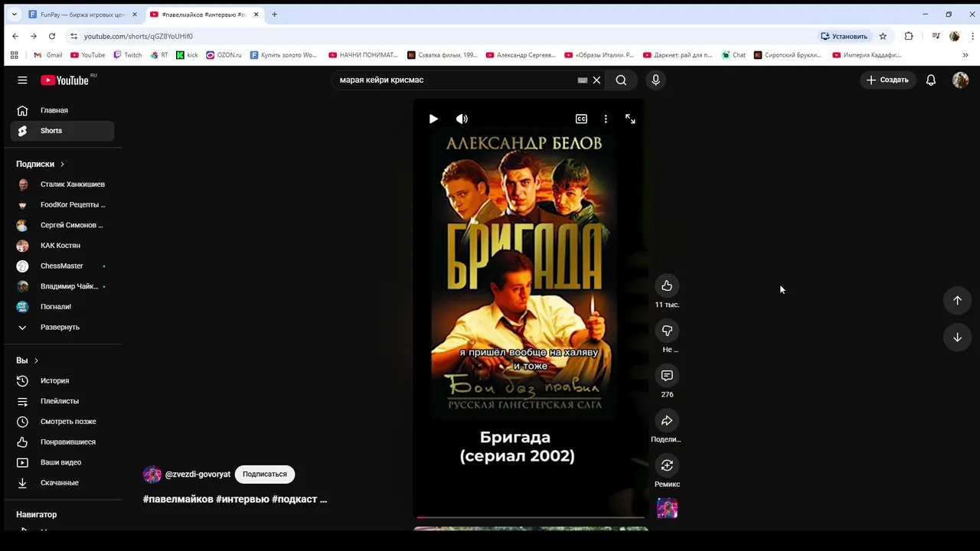Expand subscriptions list with Развернуть
Screen dimensions: 980x551
(62, 327)
